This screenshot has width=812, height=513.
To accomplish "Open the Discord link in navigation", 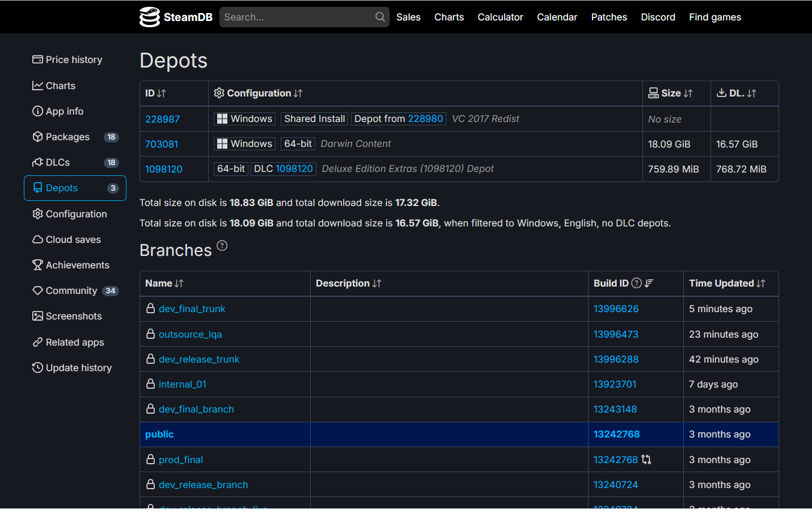I will click(658, 17).
